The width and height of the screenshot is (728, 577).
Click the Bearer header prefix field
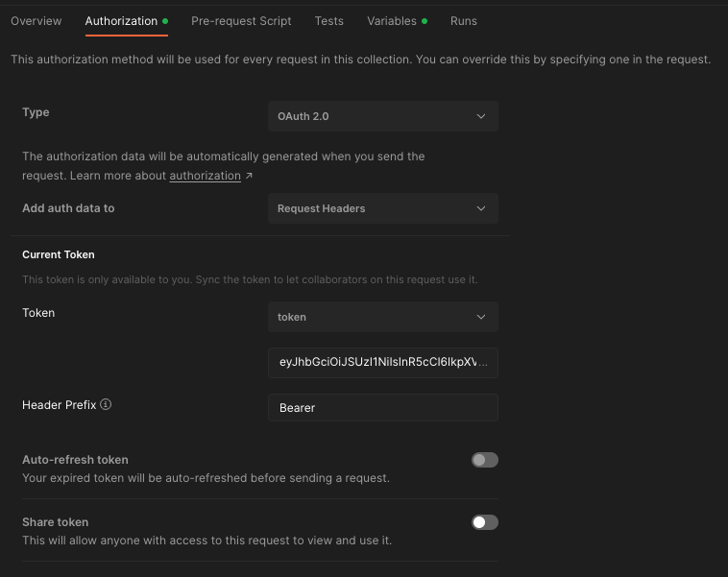[383, 408]
